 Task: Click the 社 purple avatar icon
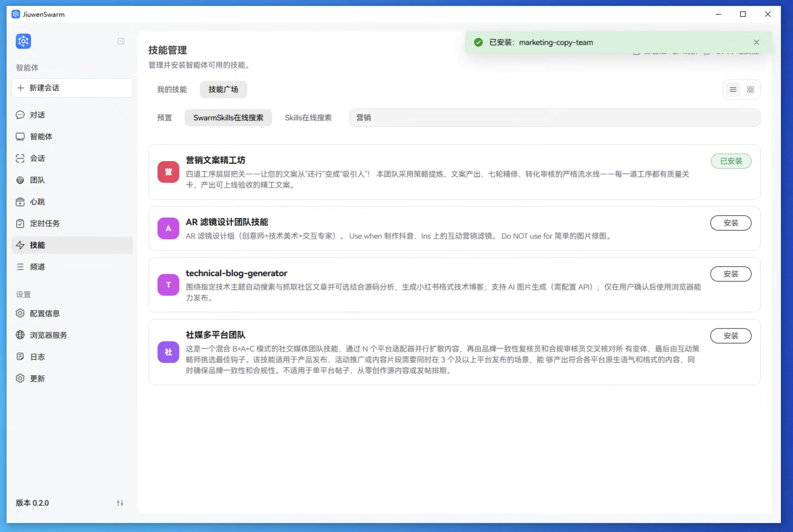[x=168, y=352]
